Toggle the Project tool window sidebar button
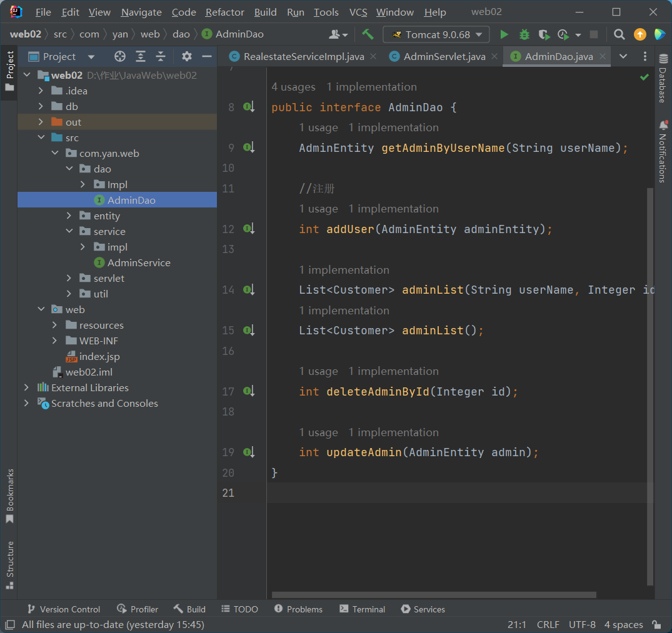The width and height of the screenshot is (672, 633). pos(9,70)
